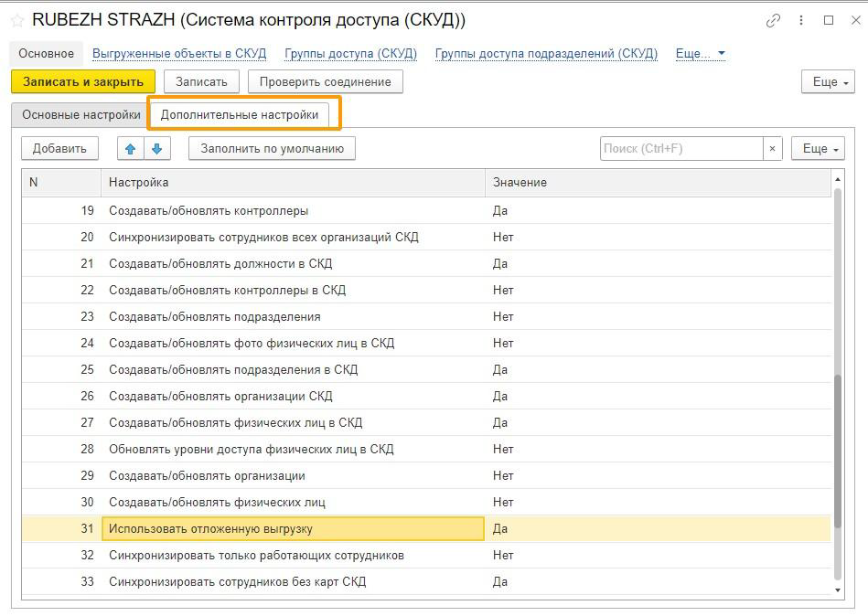Open the Группы доступа (СКУД) link

(350, 53)
